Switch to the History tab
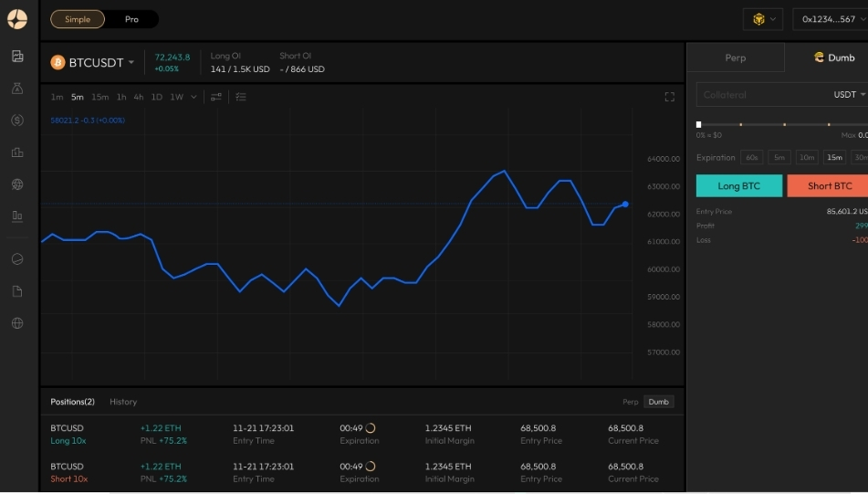The image size is (868, 494). [123, 402]
